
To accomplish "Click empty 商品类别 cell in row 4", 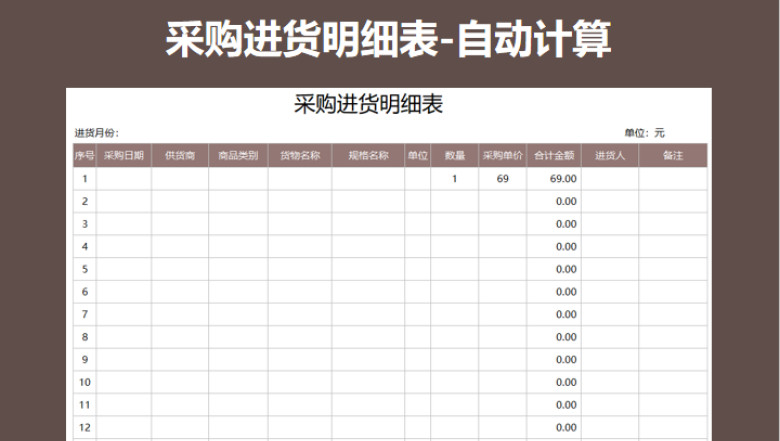I will (x=238, y=247).
